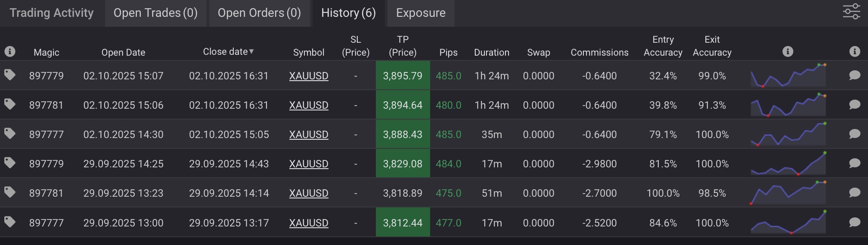Viewport: 868px width, 245px height.
Task: Click the tag icon for trade opened 02.10.2025 15:07
Action: pos(10,75)
